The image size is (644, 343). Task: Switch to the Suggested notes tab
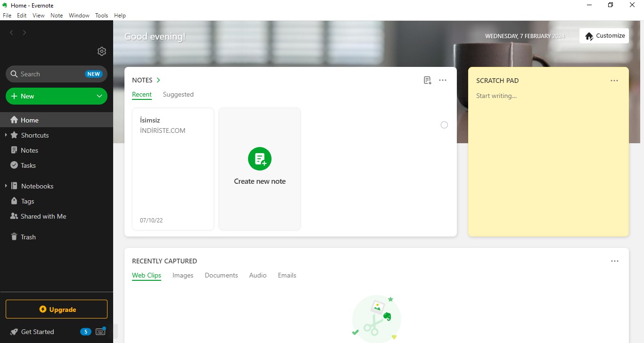(178, 94)
